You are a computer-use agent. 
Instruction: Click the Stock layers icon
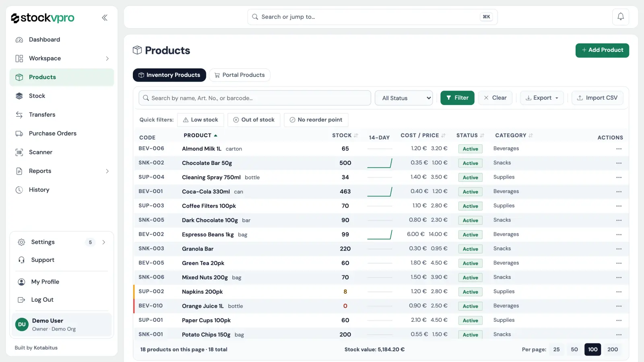pos(19,96)
